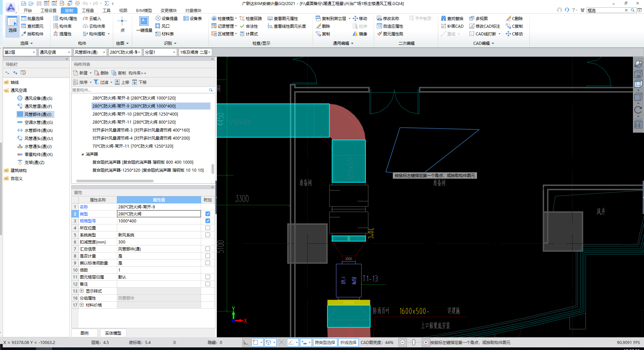
Task: Click 合法性 validity check icon
Action: click(x=249, y=26)
